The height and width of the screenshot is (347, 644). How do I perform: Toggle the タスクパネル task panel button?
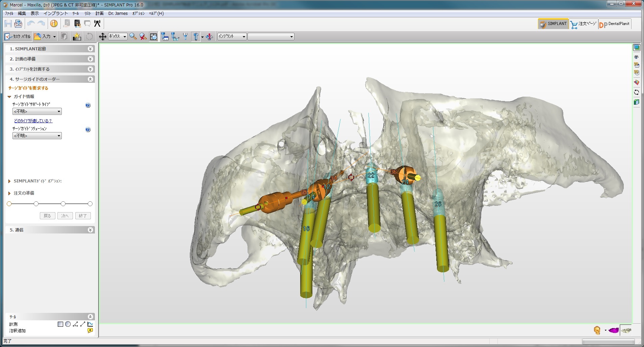coord(18,36)
